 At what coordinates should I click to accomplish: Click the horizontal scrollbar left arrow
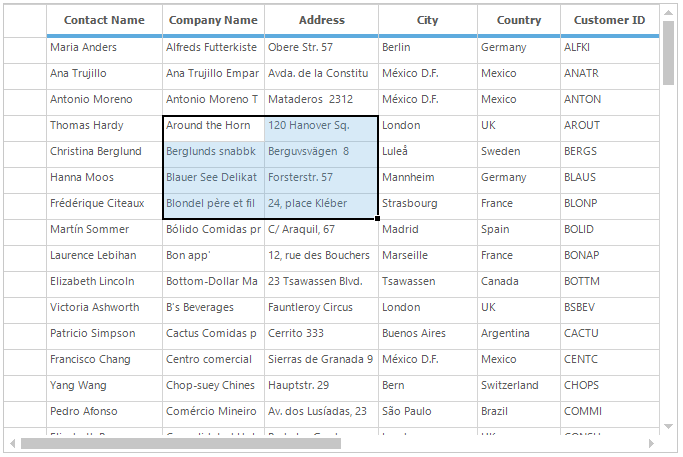pos(12,443)
